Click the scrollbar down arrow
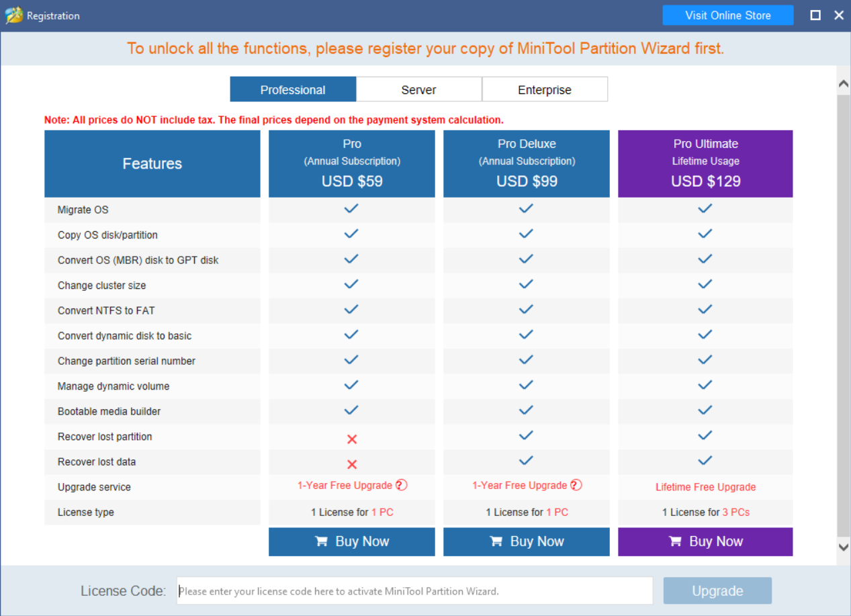The image size is (851, 616). [x=844, y=547]
